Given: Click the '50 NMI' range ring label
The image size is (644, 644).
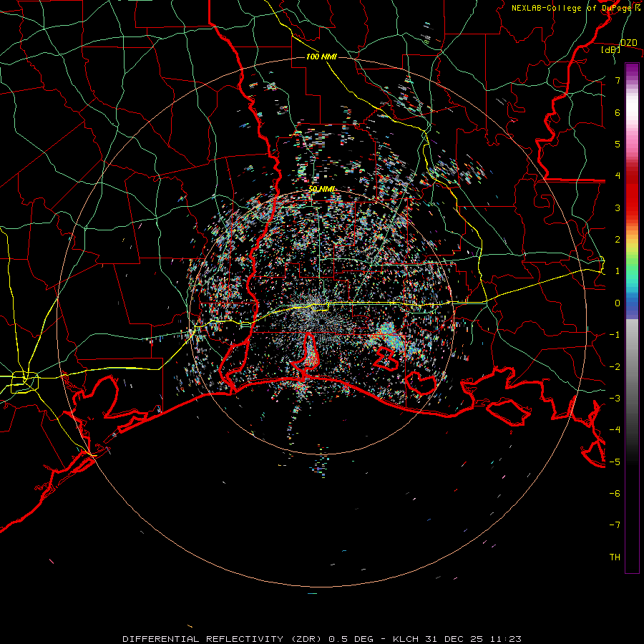Looking at the screenshot, I should (321, 189).
